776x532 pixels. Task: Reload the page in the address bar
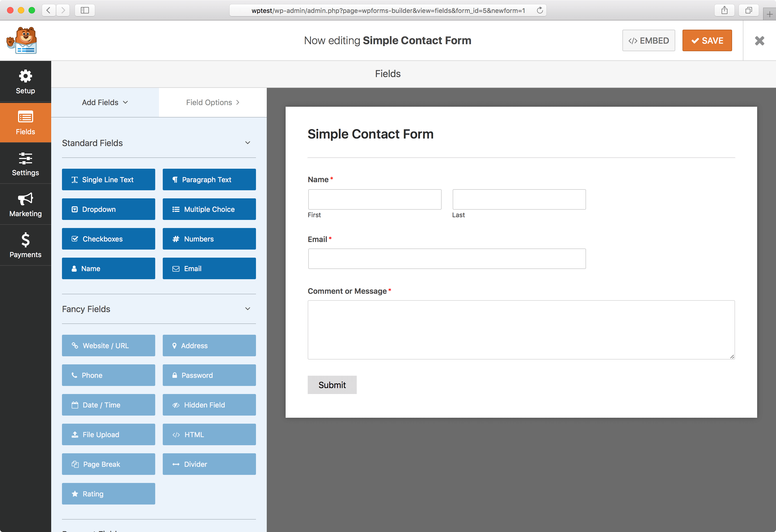tap(540, 10)
